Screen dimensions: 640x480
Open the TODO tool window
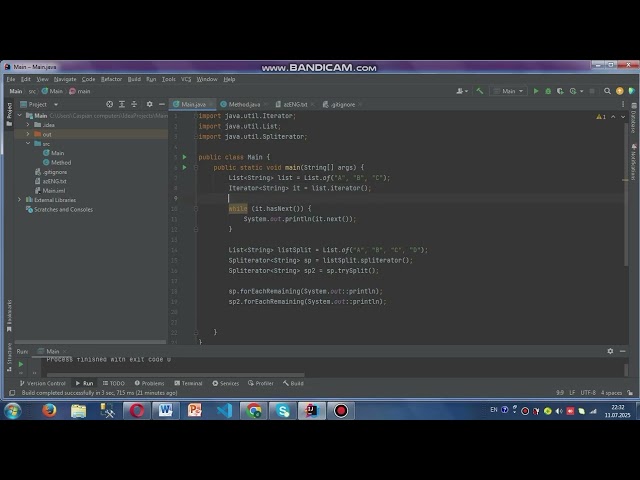coord(113,383)
